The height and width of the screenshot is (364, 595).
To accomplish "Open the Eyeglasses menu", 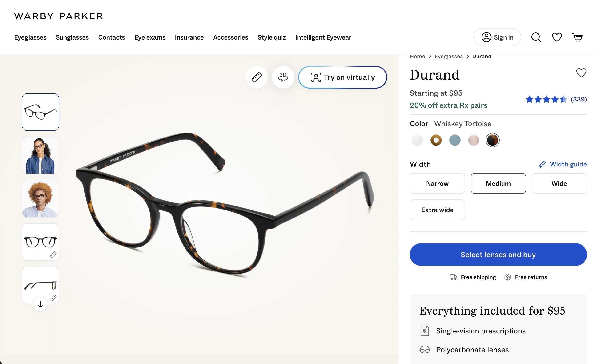I will point(30,37).
